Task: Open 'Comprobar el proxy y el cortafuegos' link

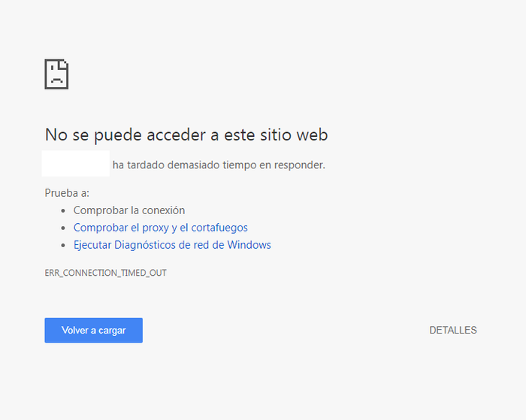Action: point(160,228)
